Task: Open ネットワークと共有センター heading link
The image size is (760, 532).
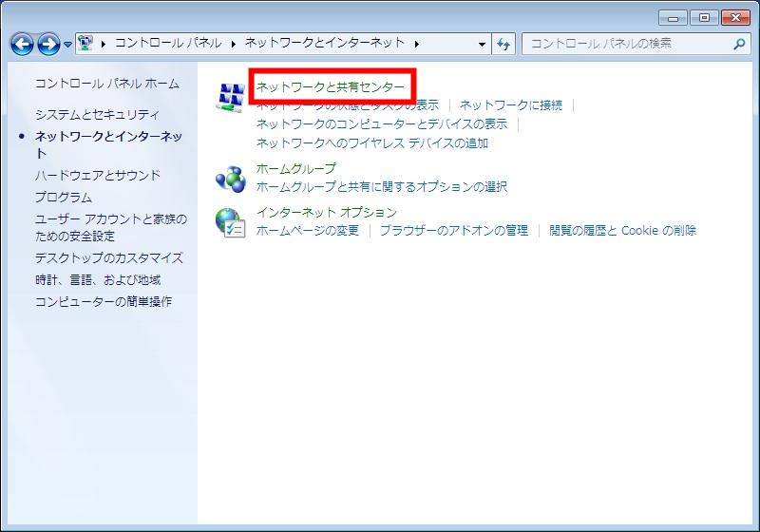Action: 330,87
